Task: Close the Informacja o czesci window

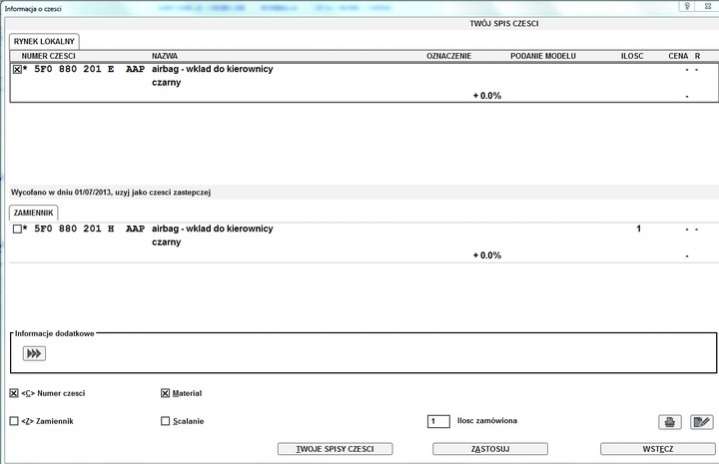Action: (x=708, y=6)
